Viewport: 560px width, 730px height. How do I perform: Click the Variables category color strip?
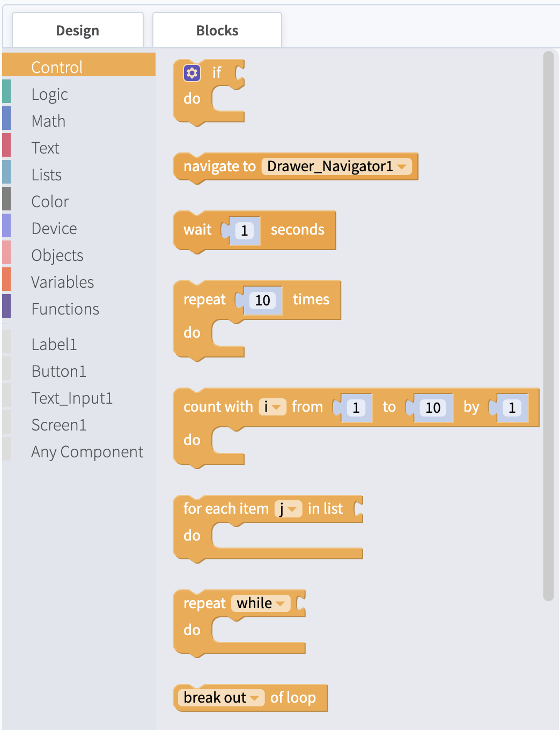click(6, 279)
